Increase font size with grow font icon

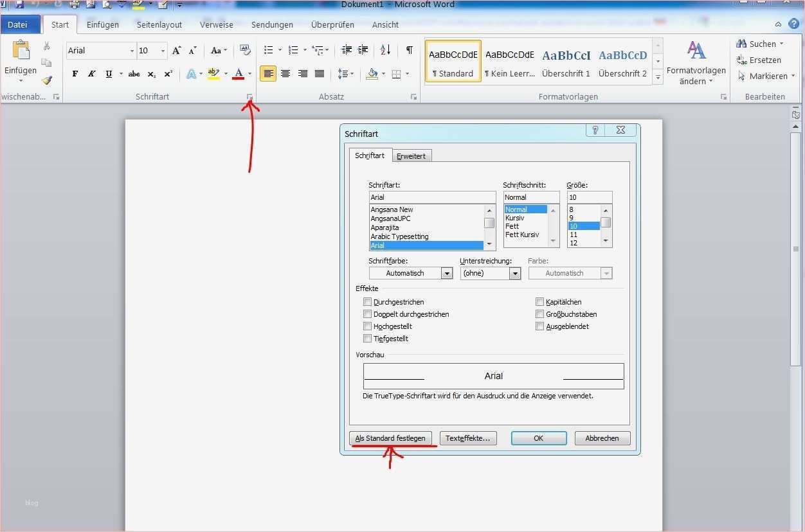(176, 50)
